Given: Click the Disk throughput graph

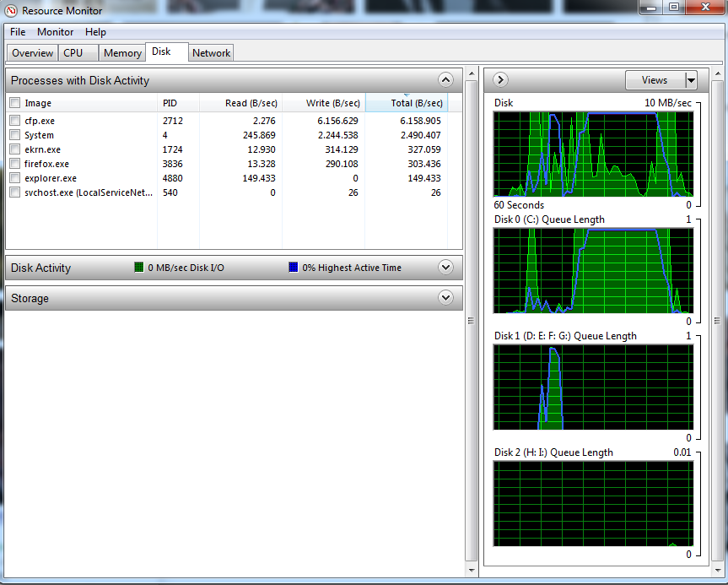Looking at the screenshot, I should 593,154.
